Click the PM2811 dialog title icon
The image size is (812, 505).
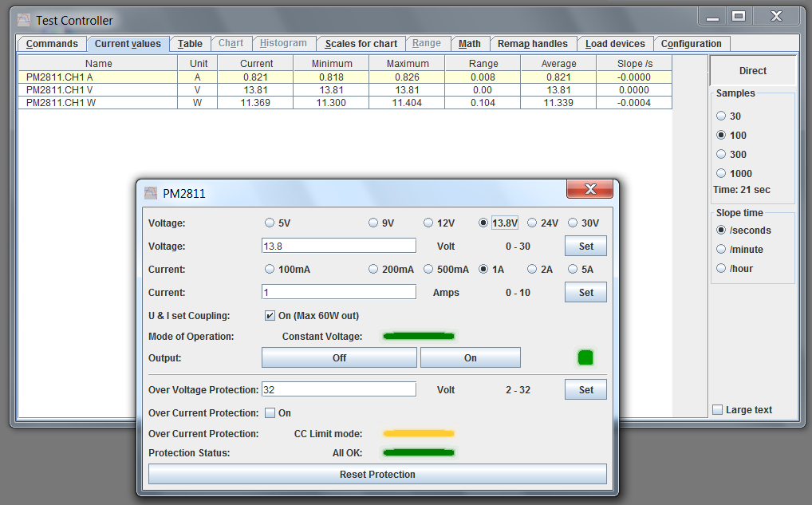coord(151,193)
